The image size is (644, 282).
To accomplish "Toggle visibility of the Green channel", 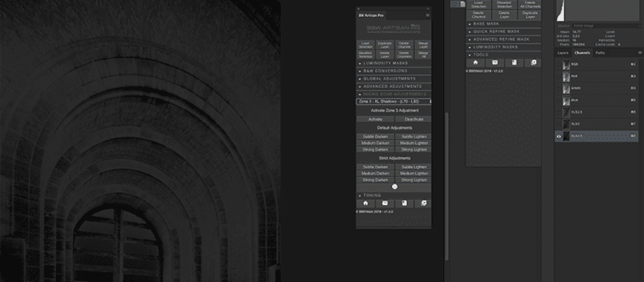I will (x=559, y=88).
